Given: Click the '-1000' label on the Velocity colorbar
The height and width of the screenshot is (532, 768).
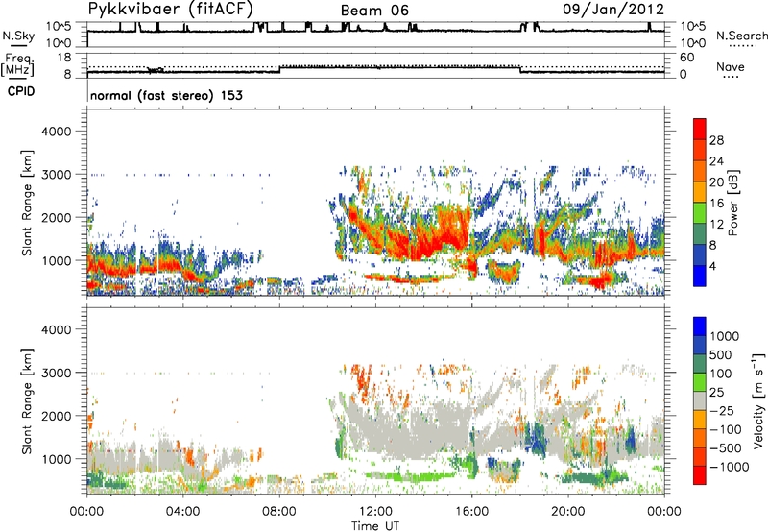Looking at the screenshot, I should pos(730,467).
